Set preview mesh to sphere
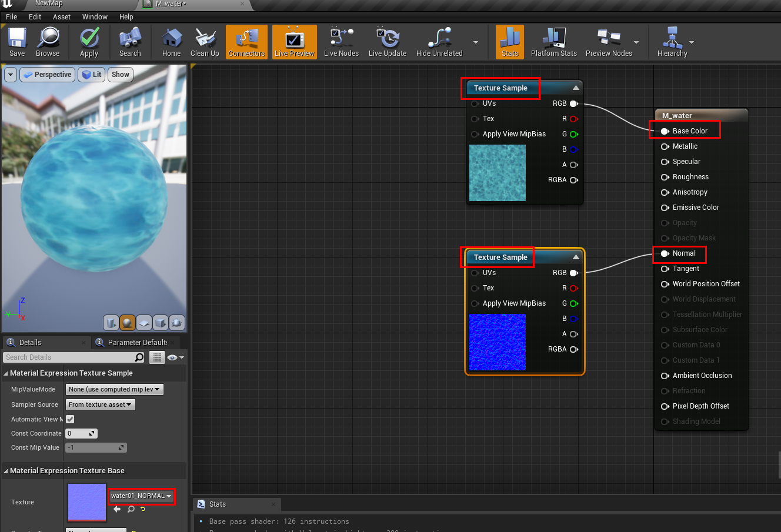 coord(128,323)
